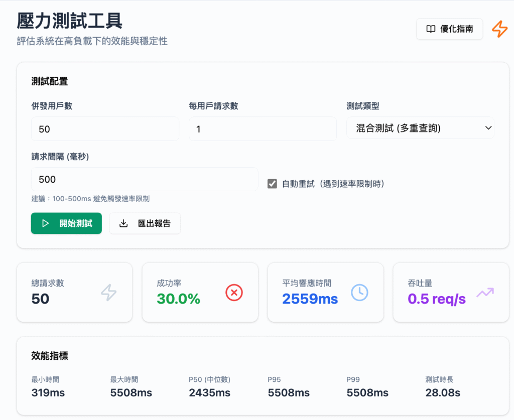Click the lightning bolt icon at top right
514x420 pixels.
pyautogui.click(x=499, y=29)
